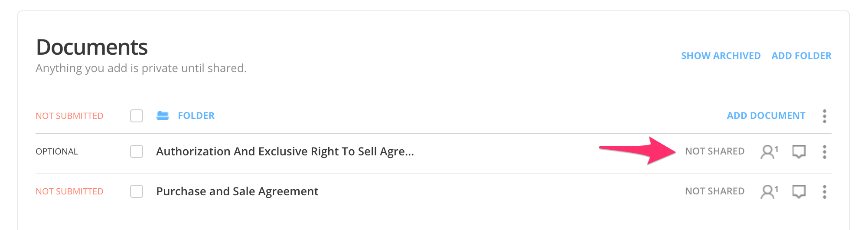Click Add Folder link
The width and height of the screenshot is (868, 230).
pos(801,56)
